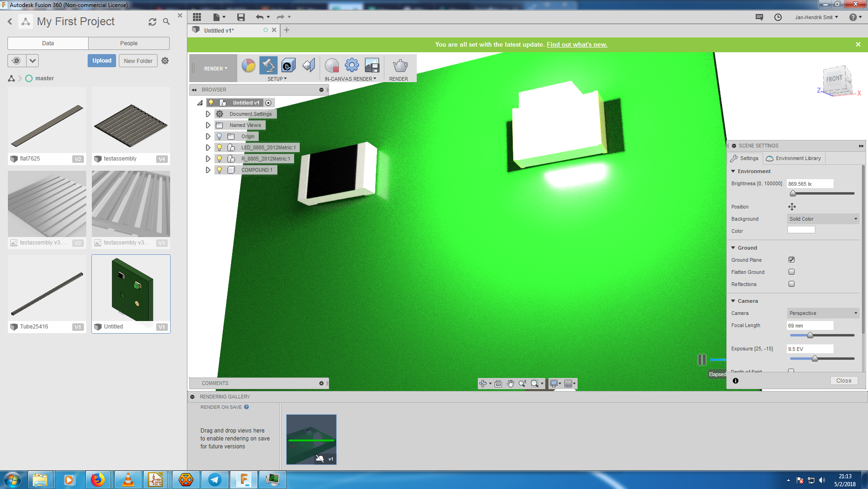Expand the Named Views node
The width and height of the screenshot is (868, 489).
coord(208,125)
